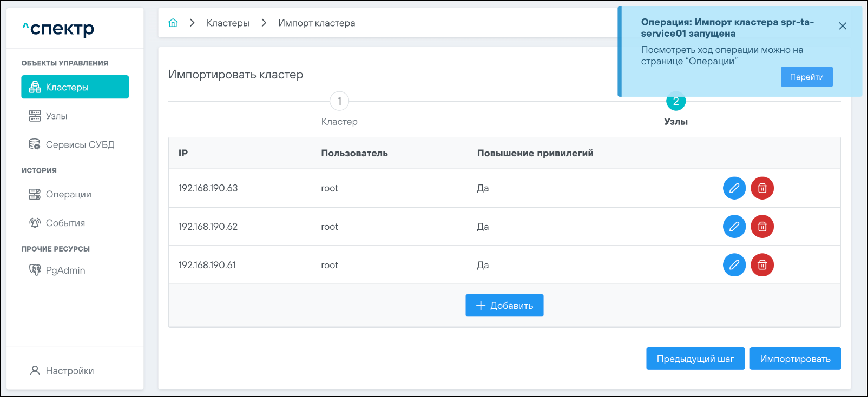868x397 pixels.
Task: Click the Импортировать button
Action: [794, 359]
